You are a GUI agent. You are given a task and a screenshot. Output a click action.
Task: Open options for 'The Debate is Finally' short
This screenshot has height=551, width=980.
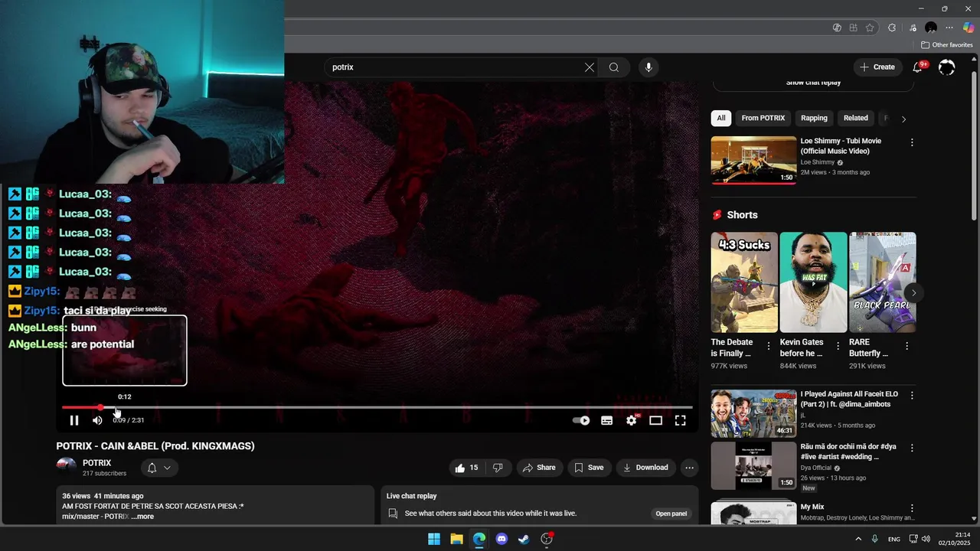point(769,347)
